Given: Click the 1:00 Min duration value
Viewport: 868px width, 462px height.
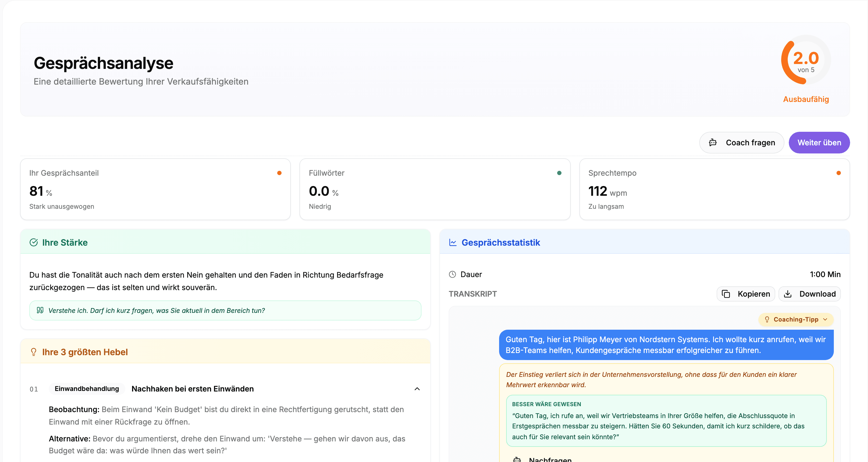Looking at the screenshot, I should [x=825, y=274].
